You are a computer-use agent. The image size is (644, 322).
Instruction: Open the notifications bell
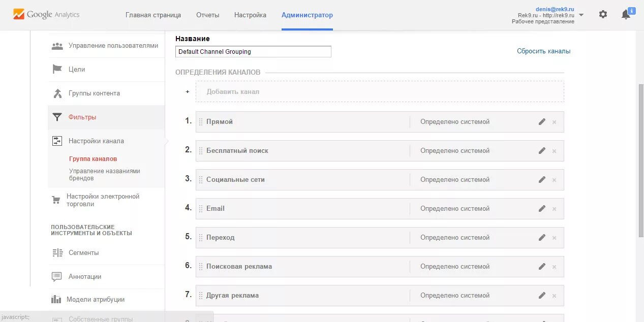[x=626, y=15]
